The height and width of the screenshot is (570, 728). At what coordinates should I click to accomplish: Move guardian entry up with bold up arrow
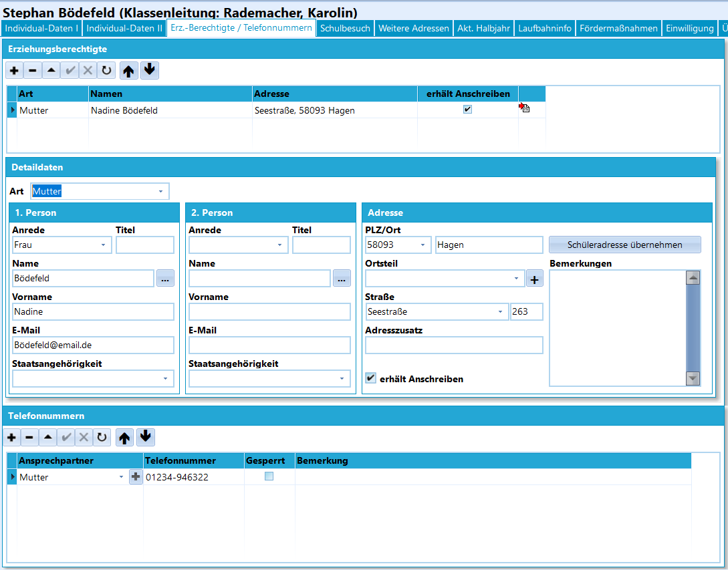tap(128, 71)
